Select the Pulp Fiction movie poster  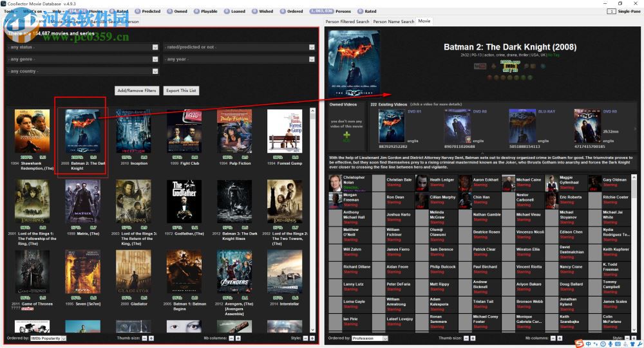click(x=234, y=131)
